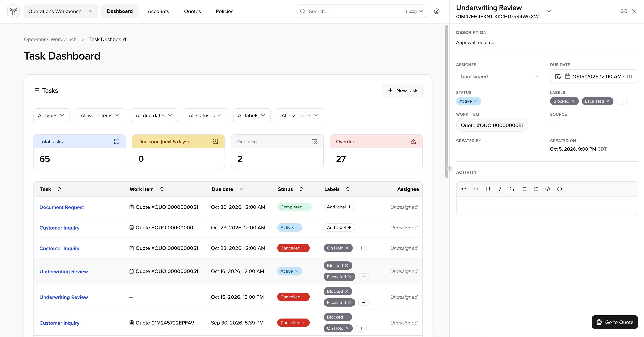Open Quote #QUO 0000000051 work item chip

pos(492,125)
